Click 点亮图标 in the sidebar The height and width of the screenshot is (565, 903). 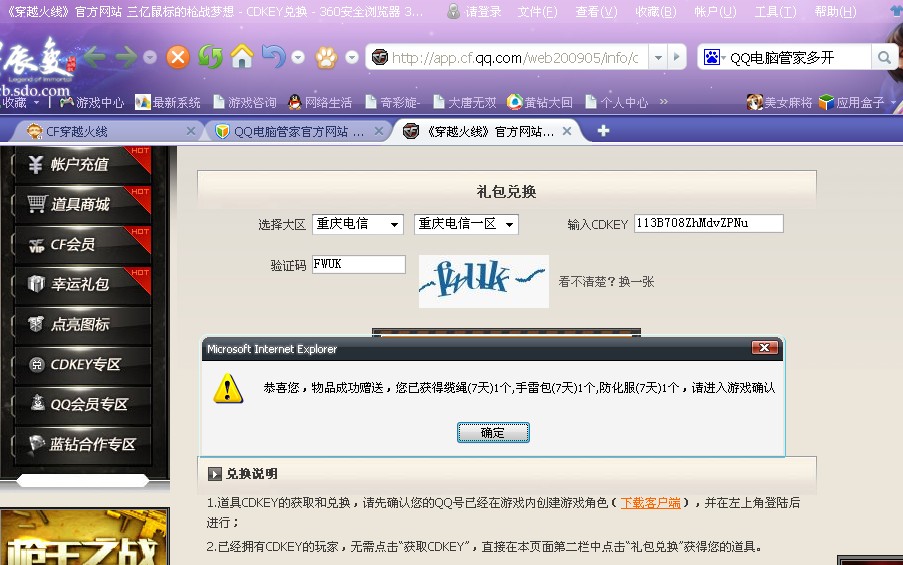(x=82, y=325)
